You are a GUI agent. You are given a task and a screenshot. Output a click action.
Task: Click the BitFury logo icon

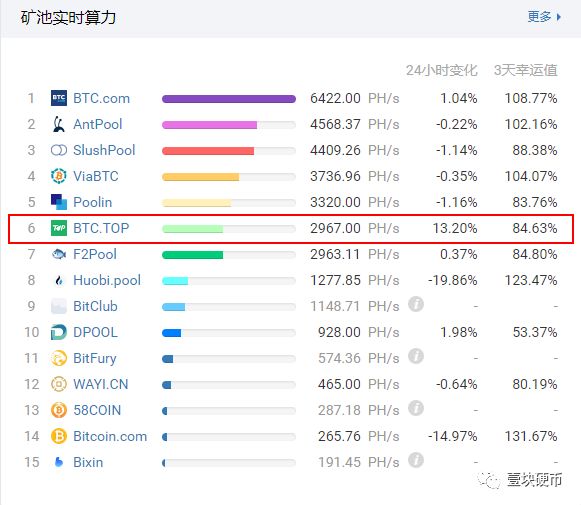pyautogui.click(x=59, y=358)
